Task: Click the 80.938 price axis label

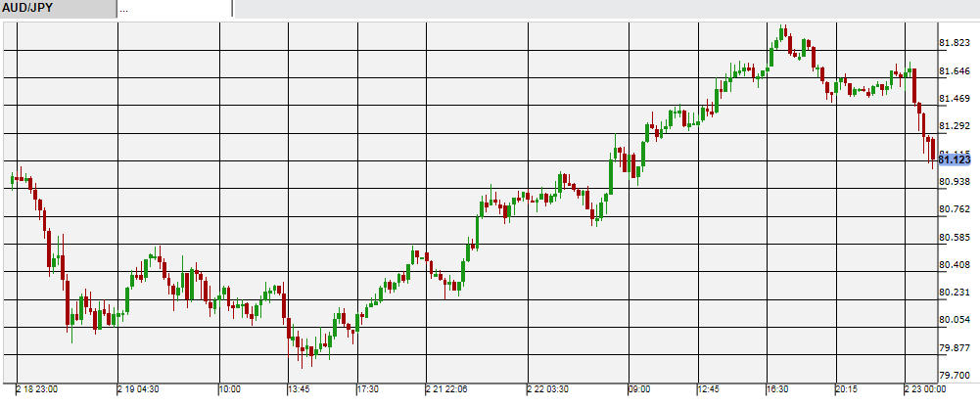Action: coord(954,182)
